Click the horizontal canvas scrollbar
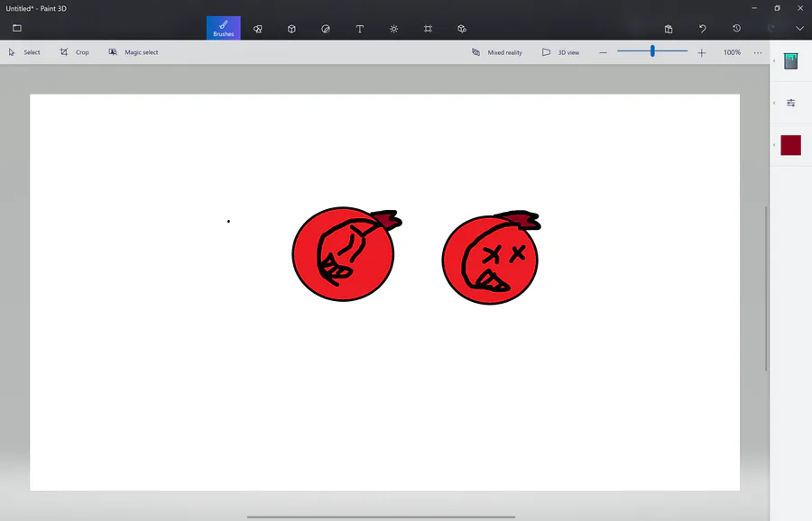The image size is (812, 521). click(x=381, y=516)
